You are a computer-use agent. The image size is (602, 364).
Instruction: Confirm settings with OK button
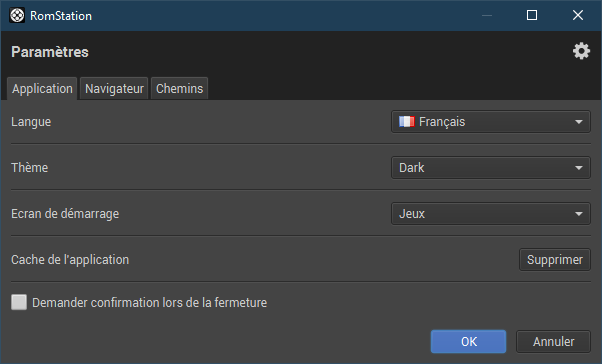pyautogui.click(x=468, y=341)
